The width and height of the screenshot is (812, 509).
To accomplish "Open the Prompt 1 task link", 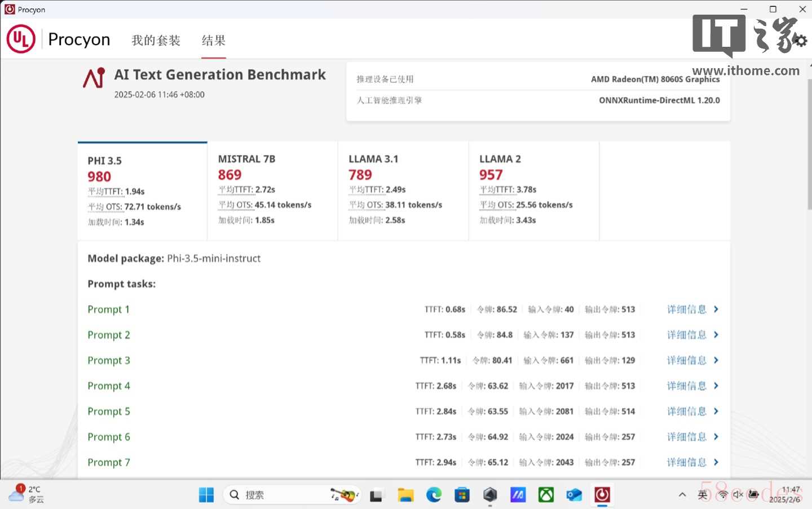I will tap(108, 309).
